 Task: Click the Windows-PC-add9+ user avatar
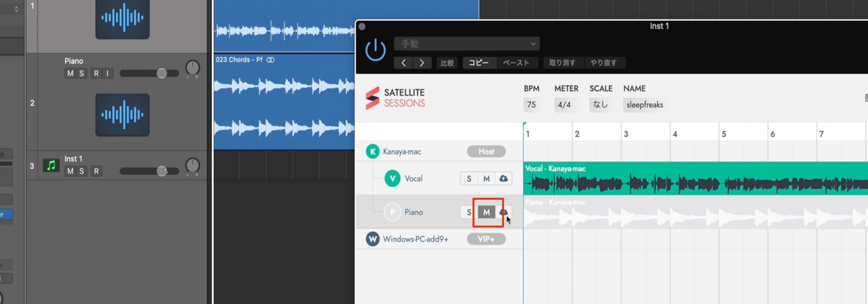(373, 239)
